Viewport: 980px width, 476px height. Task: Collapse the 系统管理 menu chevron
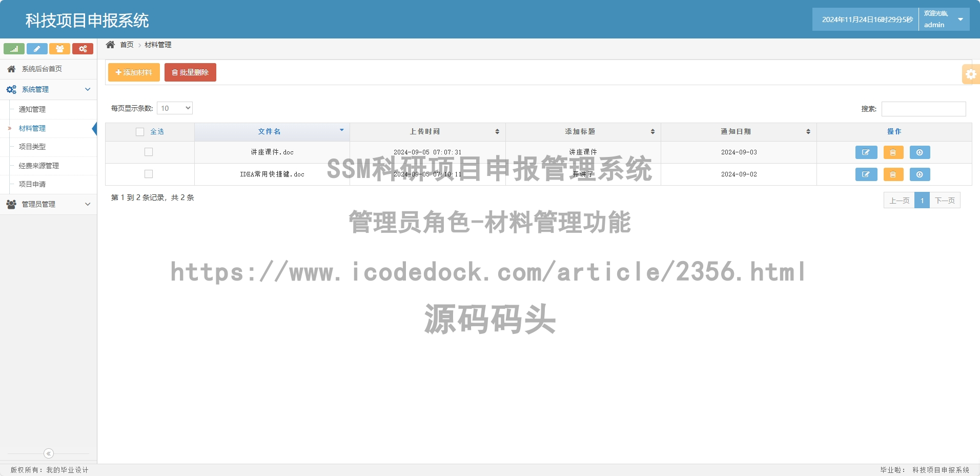coord(88,89)
